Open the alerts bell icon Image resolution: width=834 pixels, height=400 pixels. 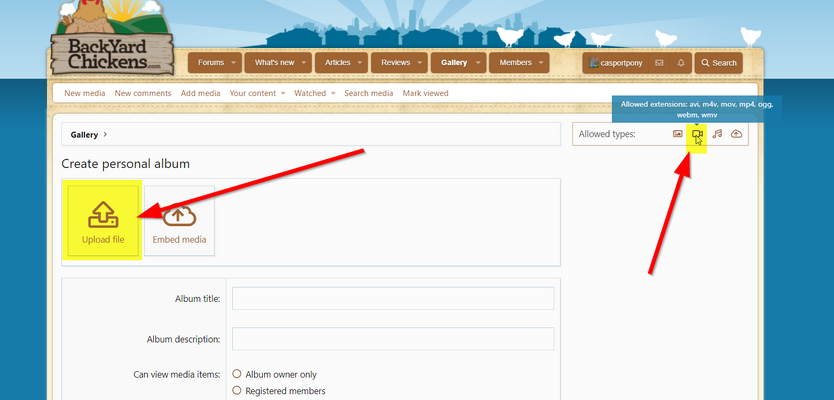pyautogui.click(x=681, y=63)
